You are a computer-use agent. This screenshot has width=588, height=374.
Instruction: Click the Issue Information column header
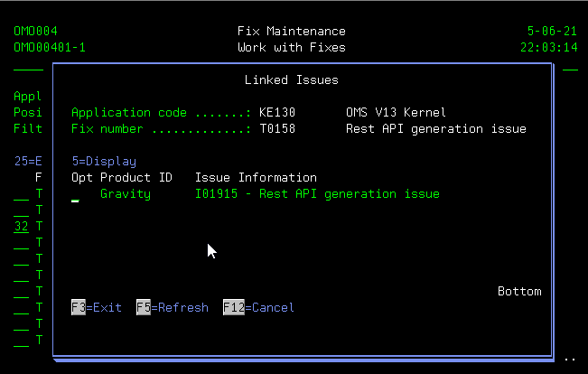[x=256, y=178]
